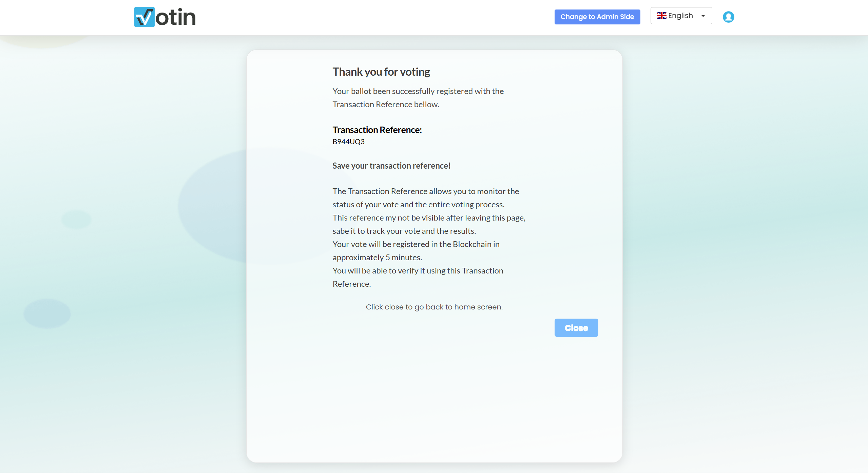Click the 'Your ballot been successfully registered' line
This screenshot has width=868, height=473.
(418, 91)
